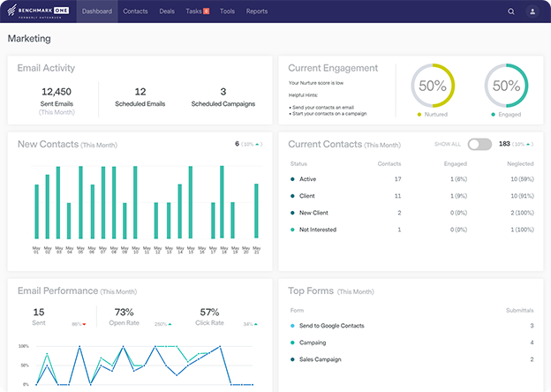The image size is (551, 392).
Task: Click the 57% Click Rate figure
Action: (209, 312)
